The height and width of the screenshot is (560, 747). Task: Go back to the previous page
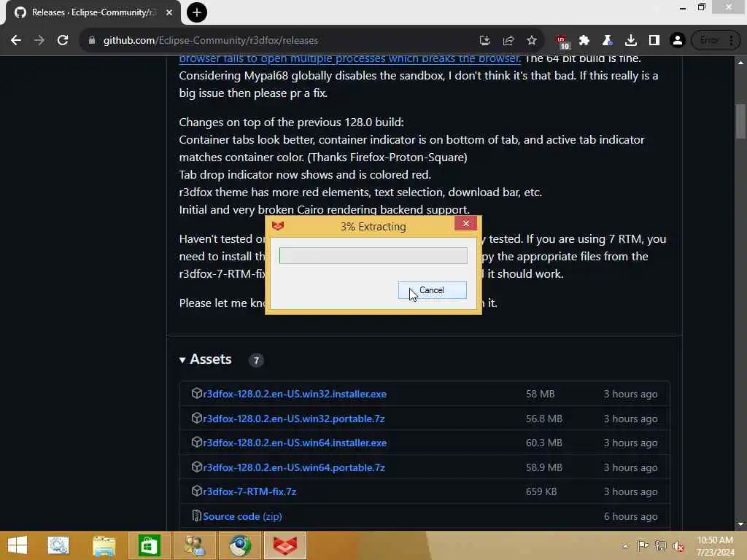pos(16,41)
